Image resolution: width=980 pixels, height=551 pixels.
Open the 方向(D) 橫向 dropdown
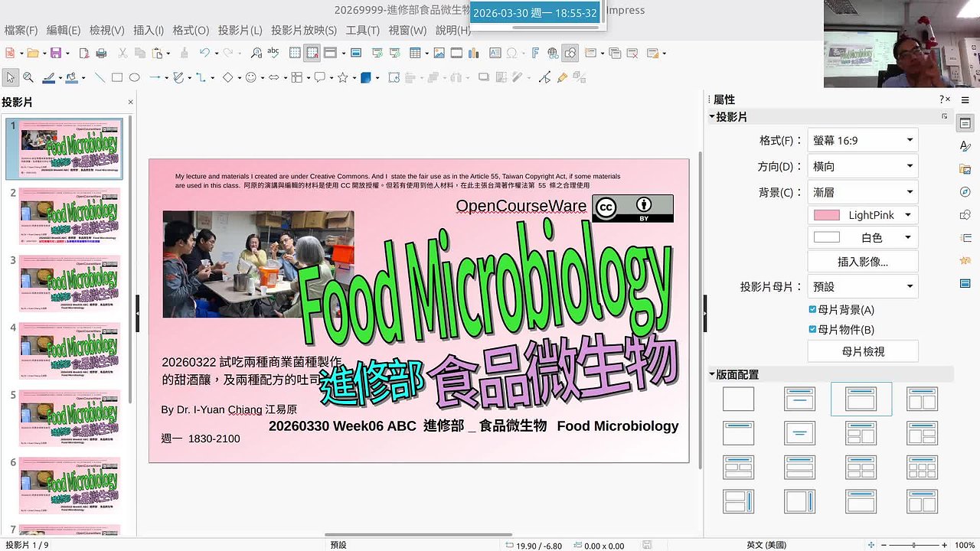tap(863, 166)
